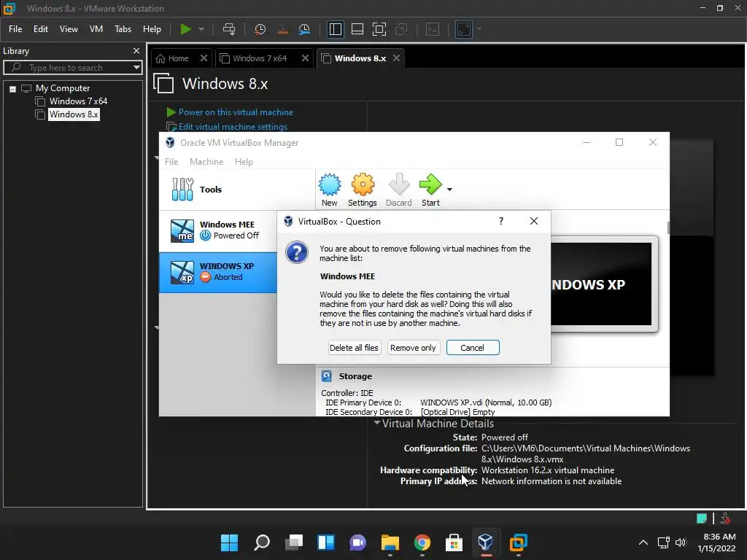
Task: Click the manage snapshots icon
Action: tap(304, 29)
